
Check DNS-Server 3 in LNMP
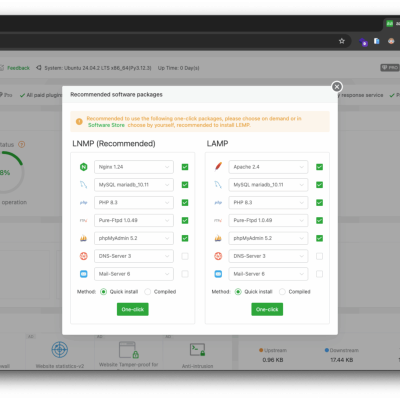tap(185, 256)
